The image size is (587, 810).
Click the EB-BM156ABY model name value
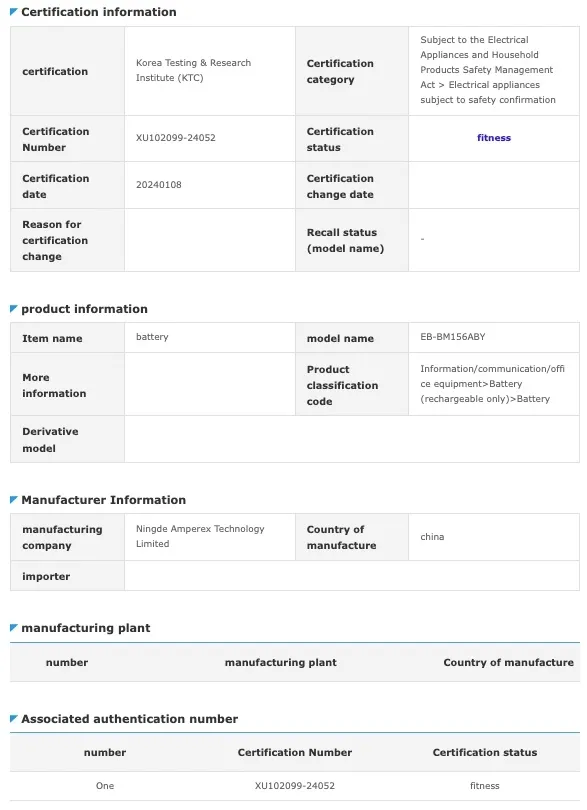coord(453,336)
